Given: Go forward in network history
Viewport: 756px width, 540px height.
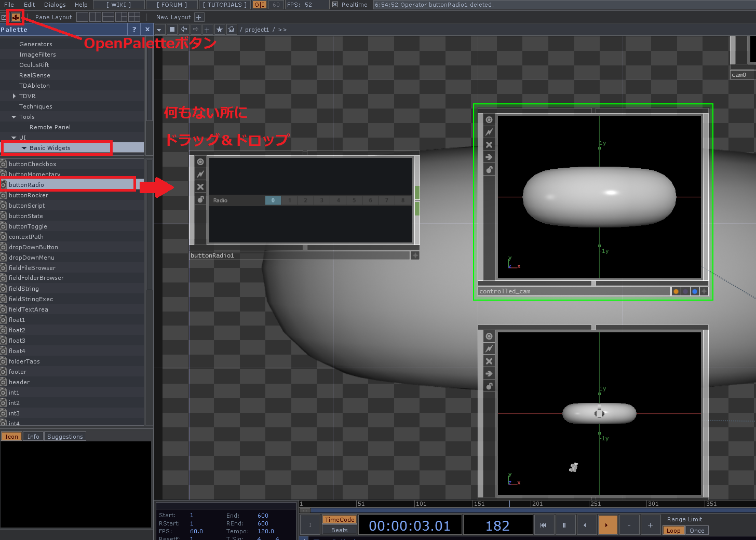Looking at the screenshot, I should click(196, 30).
